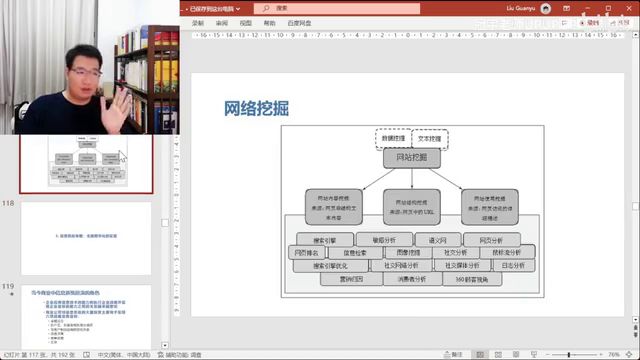
Task: Open zoom dialog via the 76% label
Action: point(613,355)
